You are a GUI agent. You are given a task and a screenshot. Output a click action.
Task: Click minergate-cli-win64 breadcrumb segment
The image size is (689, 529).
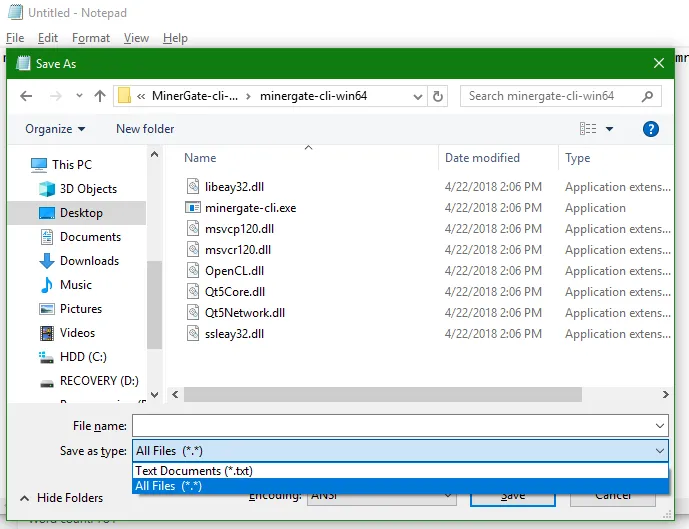313,96
